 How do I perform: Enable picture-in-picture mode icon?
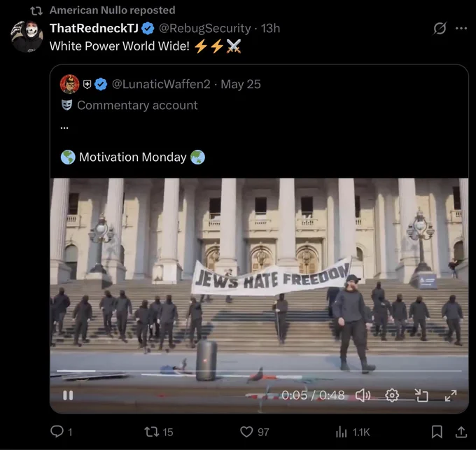pyautogui.click(x=421, y=395)
